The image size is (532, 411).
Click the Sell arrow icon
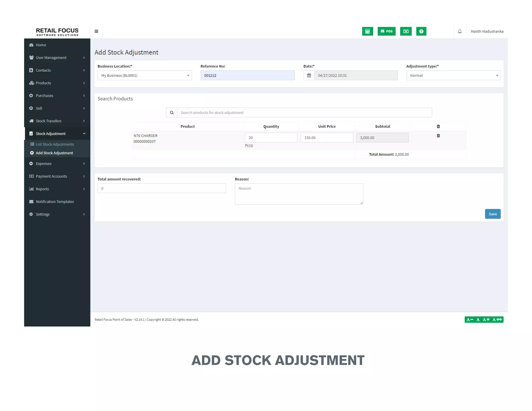coord(31,108)
